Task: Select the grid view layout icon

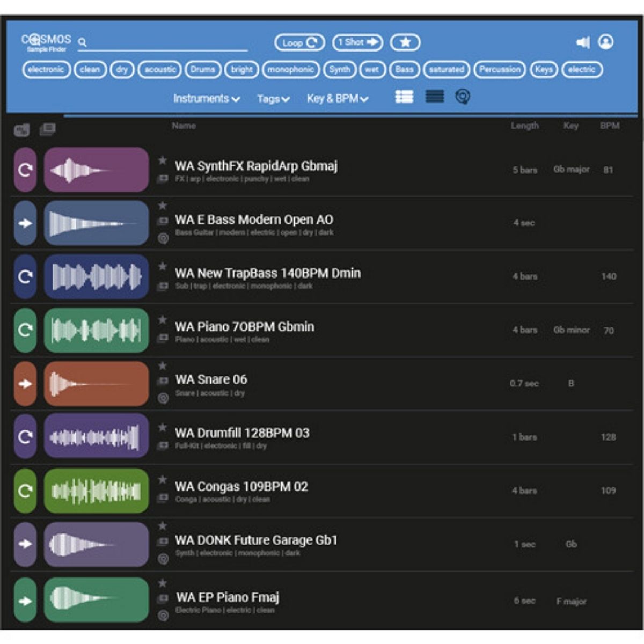Action: pyautogui.click(x=405, y=97)
